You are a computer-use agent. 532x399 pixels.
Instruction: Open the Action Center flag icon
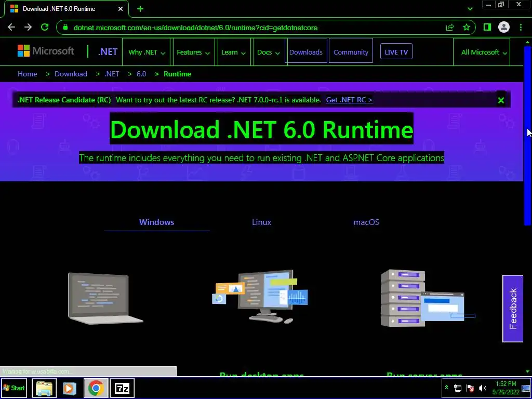[x=470, y=388]
